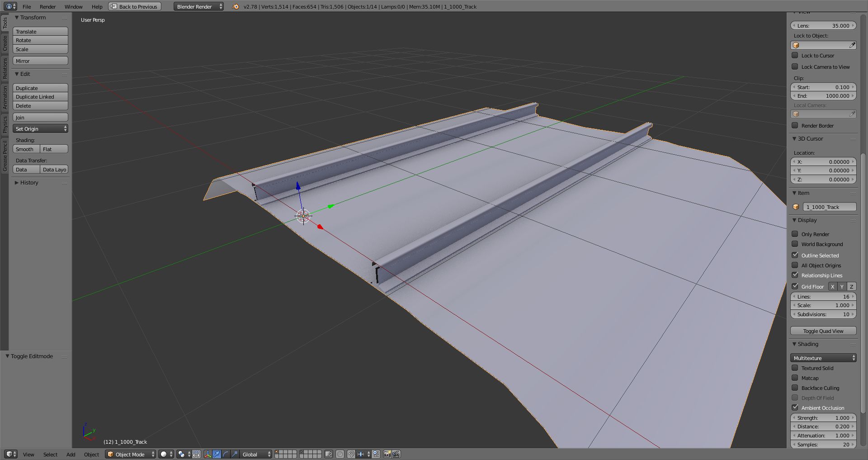Click the second layer button grid
868x460 pixels.
click(311, 454)
